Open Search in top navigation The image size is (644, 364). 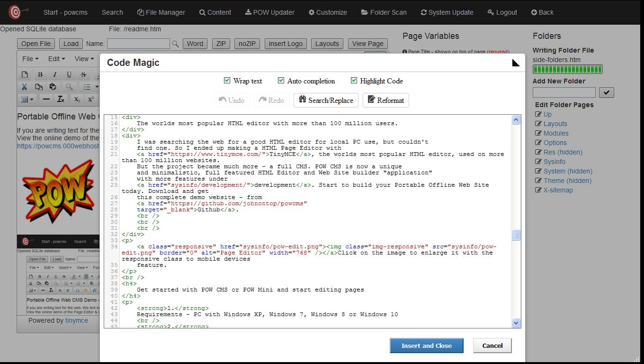(x=112, y=12)
